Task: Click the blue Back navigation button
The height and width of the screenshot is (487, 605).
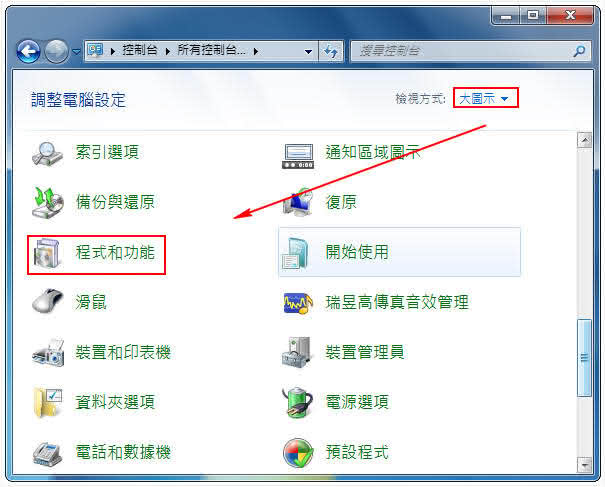Action: point(28,51)
